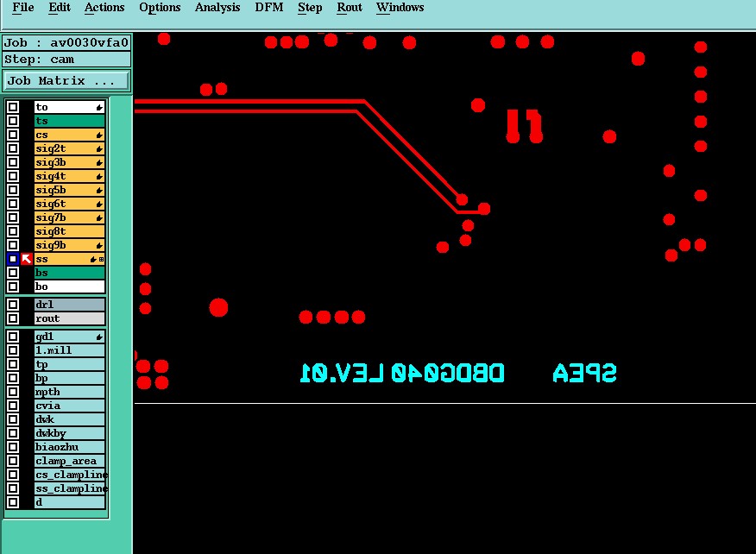Click the hand marker icon on the ss layer
The image size is (756, 554).
pos(93,260)
